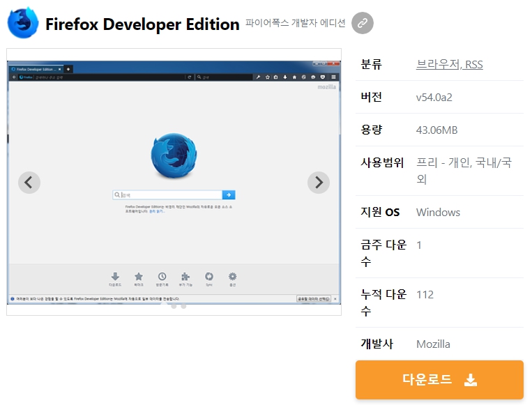Image resolution: width=532 pixels, height=405 pixels.
Task: Click license value 프리 - 개인, 국내/국외
Action: [464, 171]
